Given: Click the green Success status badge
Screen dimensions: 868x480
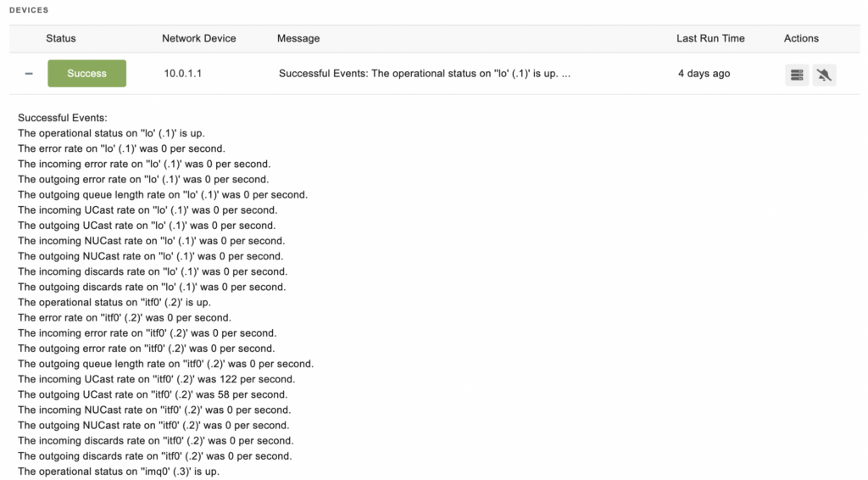Looking at the screenshot, I should pyautogui.click(x=87, y=74).
